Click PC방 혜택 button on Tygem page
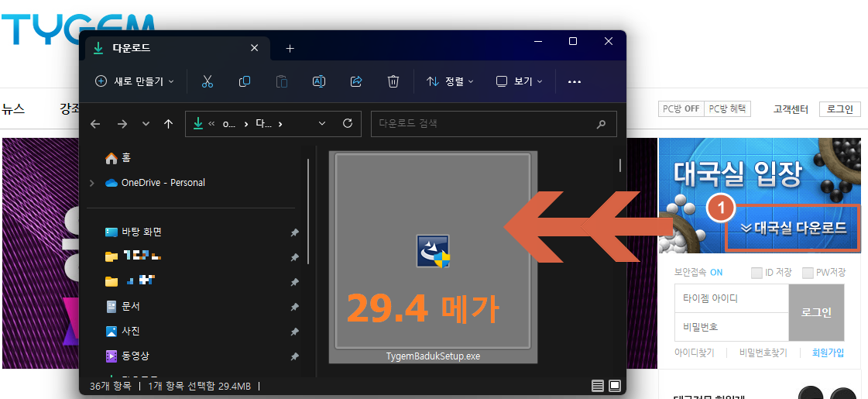This screenshot has width=868, height=399. 727,108
